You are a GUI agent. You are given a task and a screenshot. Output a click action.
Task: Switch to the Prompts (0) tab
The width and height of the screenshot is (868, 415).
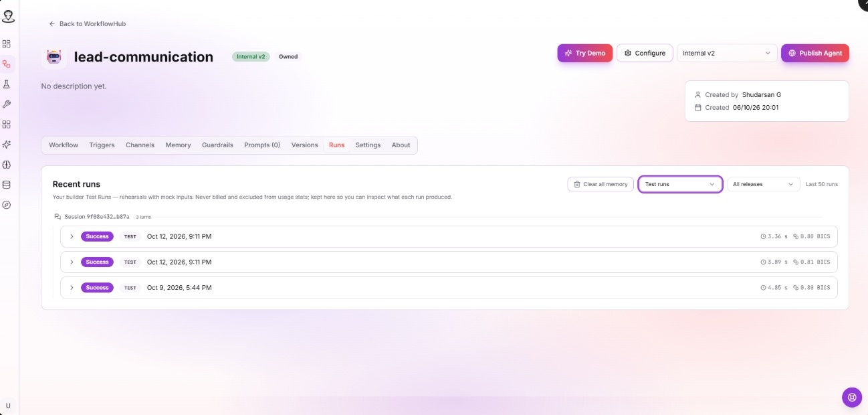click(x=262, y=145)
